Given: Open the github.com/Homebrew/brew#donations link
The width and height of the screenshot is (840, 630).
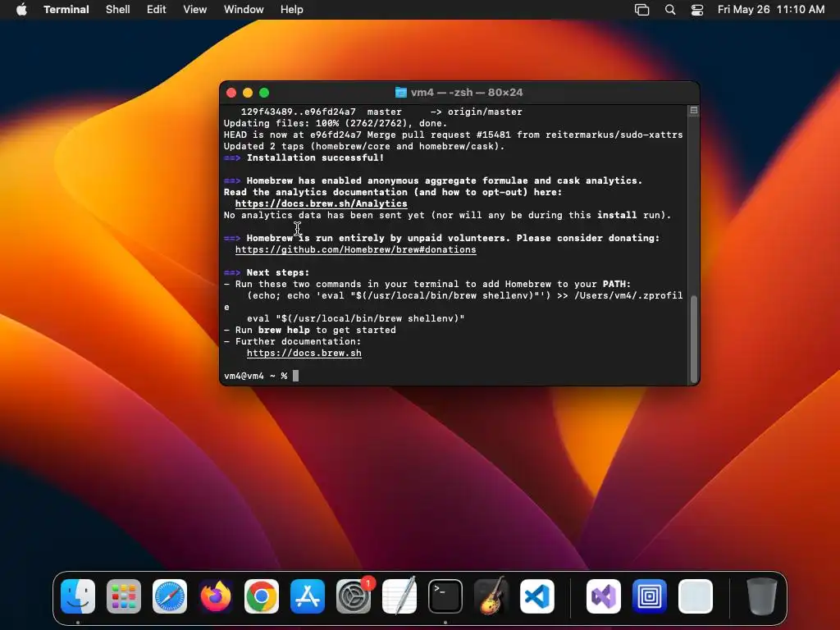Looking at the screenshot, I should click(355, 249).
